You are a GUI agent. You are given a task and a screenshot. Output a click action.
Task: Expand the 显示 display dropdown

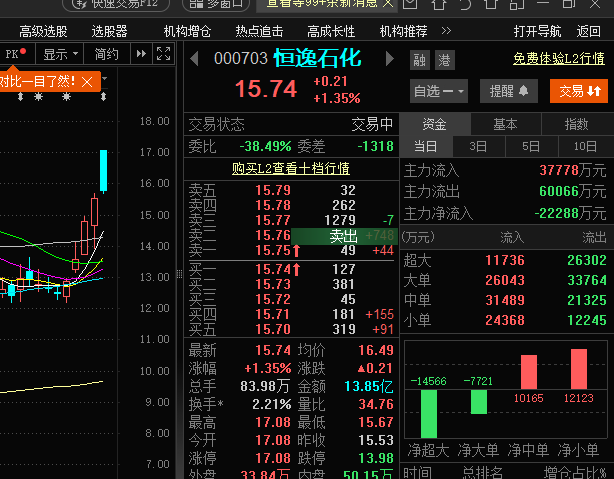pyautogui.click(x=60, y=54)
